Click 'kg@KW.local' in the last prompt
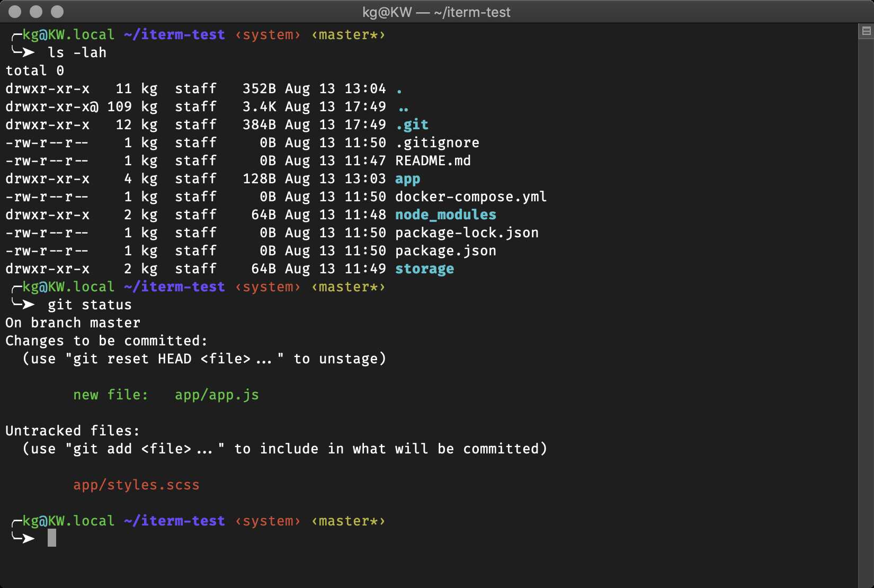874x588 pixels. click(69, 521)
